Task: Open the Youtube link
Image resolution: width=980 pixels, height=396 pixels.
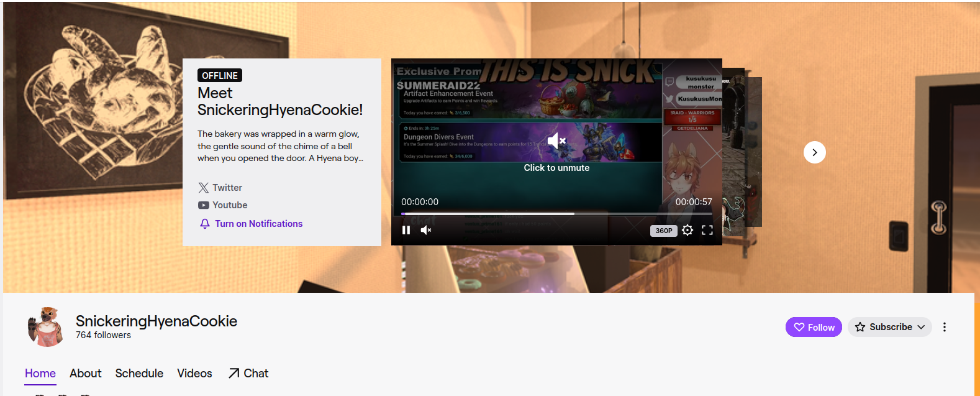Action: point(223,205)
